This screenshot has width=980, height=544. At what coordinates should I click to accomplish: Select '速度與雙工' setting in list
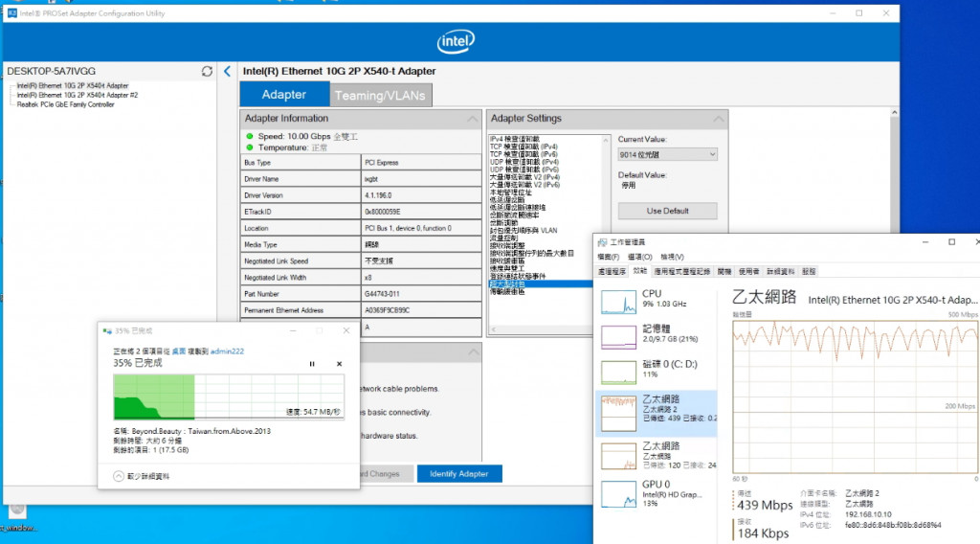(507, 268)
